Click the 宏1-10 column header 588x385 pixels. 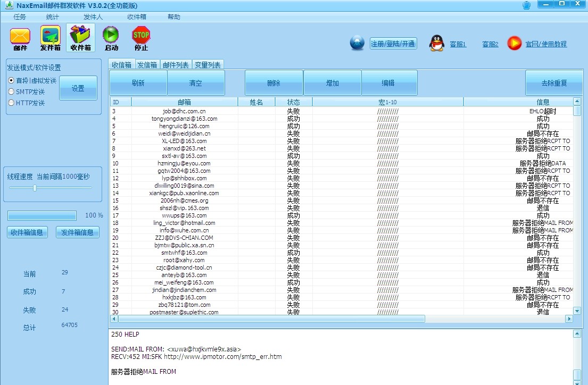pyautogui.click(x=388, y=102)
